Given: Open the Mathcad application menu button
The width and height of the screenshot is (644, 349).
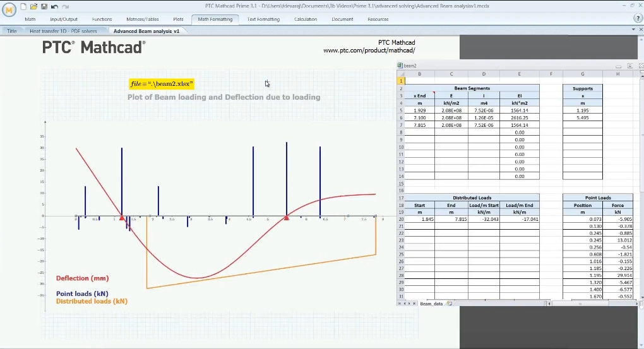Looking at the screenshot, I should (x=9, y=10).
